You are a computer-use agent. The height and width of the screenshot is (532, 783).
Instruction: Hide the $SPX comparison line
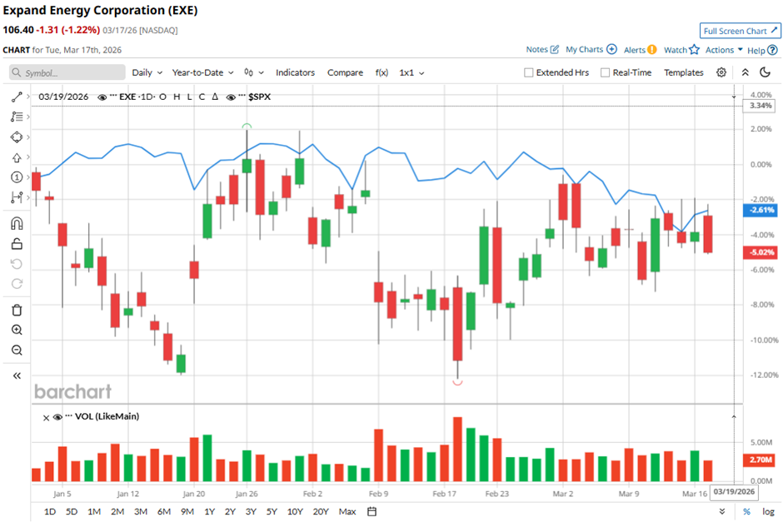click(x=230, y=97)
